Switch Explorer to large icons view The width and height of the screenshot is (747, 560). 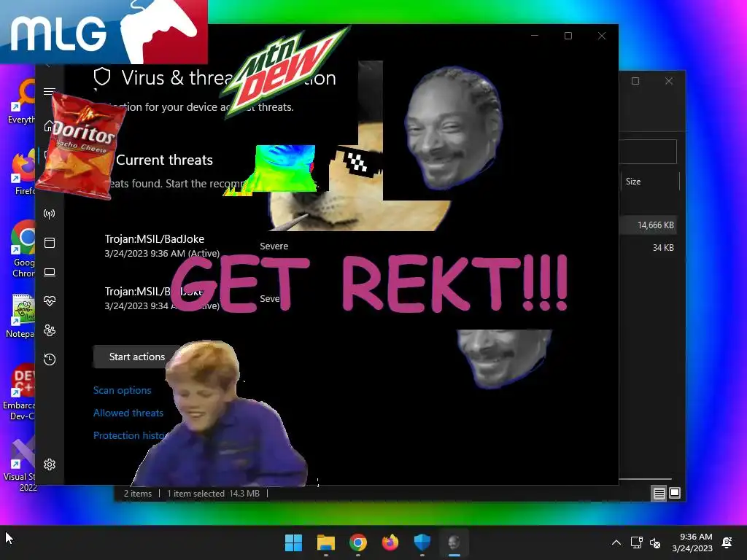675,493
